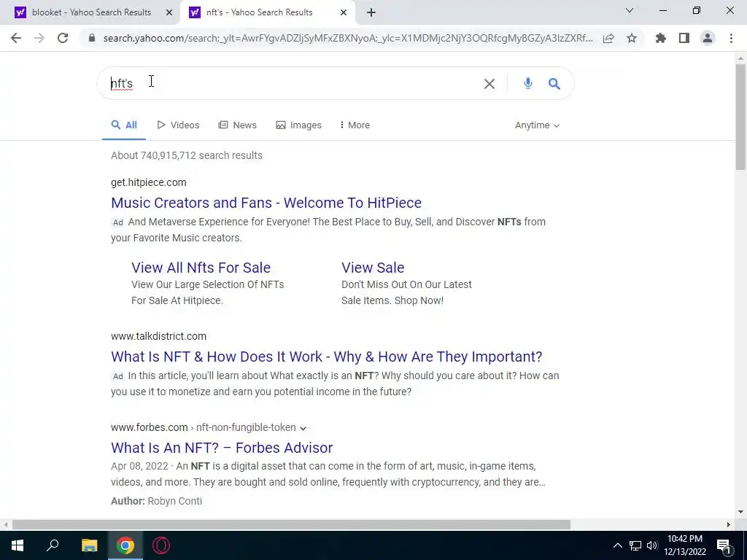Click the Chrome taskbar icon
Image resolution: width=747 pixels, height=560 pixels.
point(125,545)
